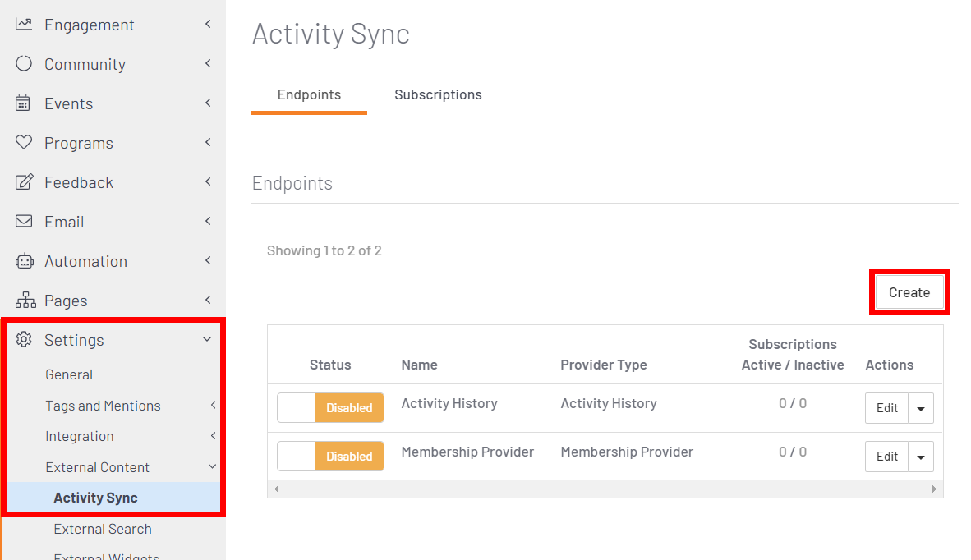The height and width of the screenshot is (560, 971).
Task: Click Activity History's 0 / 0 subscriptions value
Action: point(793,403)
